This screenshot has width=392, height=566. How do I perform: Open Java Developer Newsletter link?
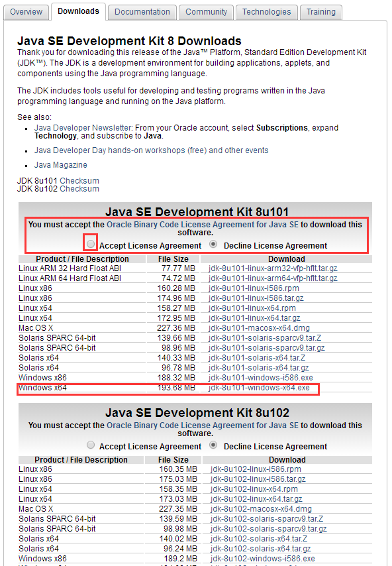pos(83,128)
